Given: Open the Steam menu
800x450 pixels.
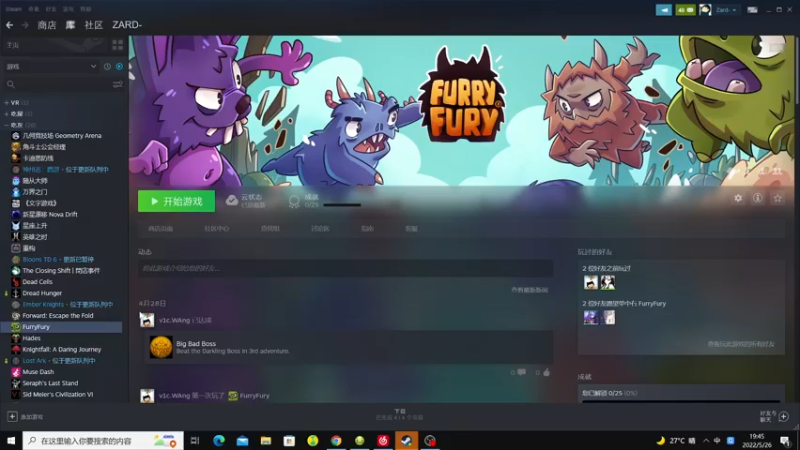Looking at the screenshot, I should (x=14, y=9).
